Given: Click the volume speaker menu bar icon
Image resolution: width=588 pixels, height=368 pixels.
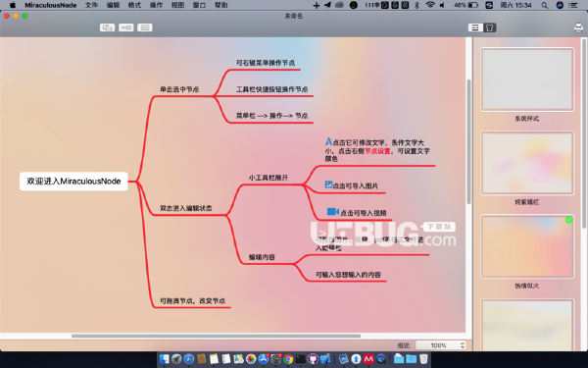Looking at the screenshot, I should tap(443, 5).
